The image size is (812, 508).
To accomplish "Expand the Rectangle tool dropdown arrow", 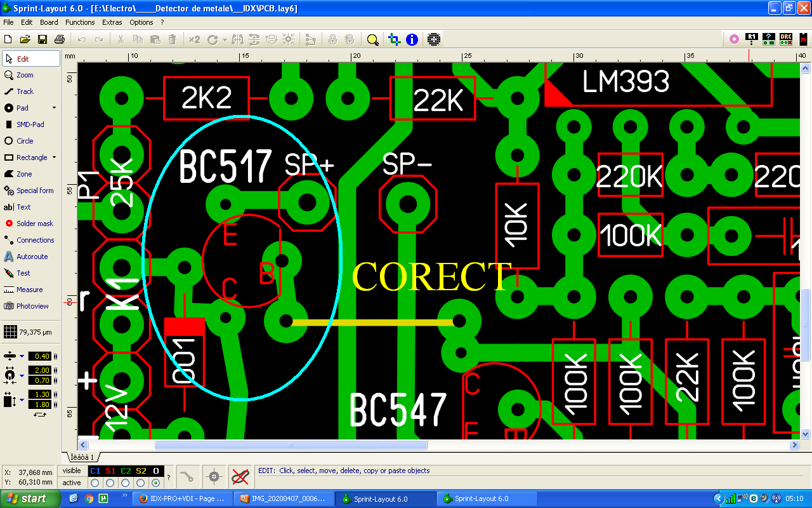I will [x=54, y=157].
